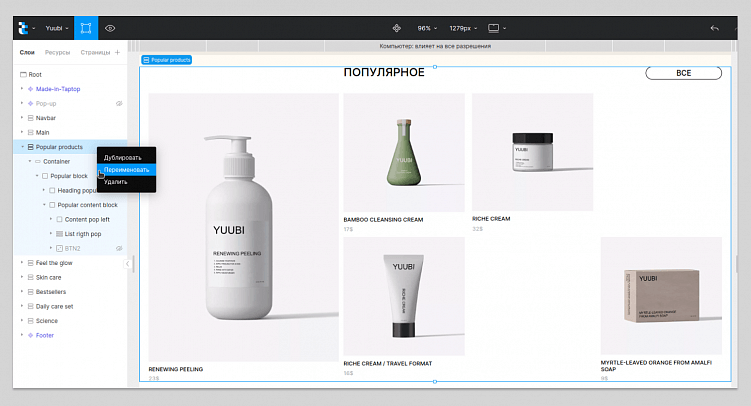751x406 pixels.
Task: Expand the Pop-up layer
Action: (x=22, y=103)
